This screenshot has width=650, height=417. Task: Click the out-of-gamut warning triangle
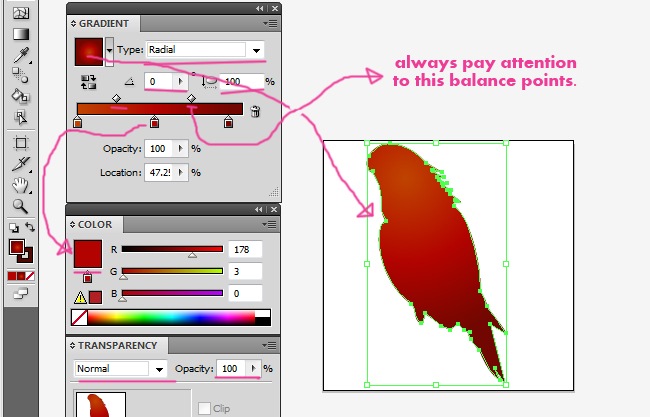click(78, 296)
